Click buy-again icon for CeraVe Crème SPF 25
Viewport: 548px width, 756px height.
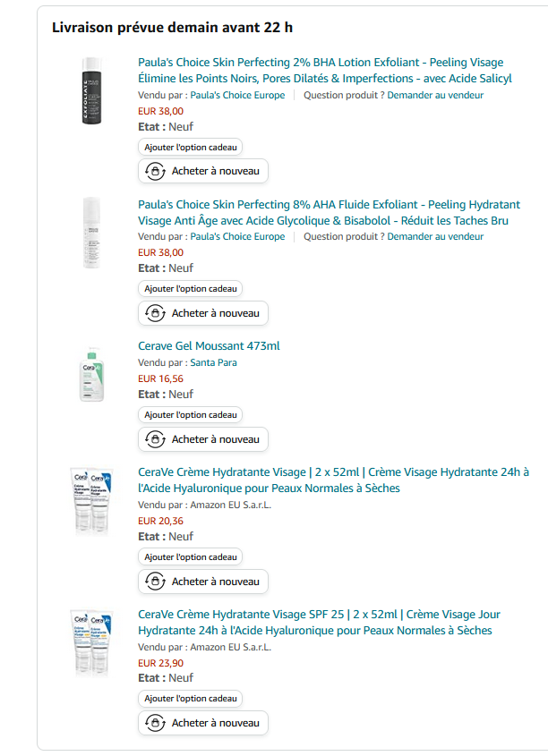pyautogui.click(x=155, y=723)
